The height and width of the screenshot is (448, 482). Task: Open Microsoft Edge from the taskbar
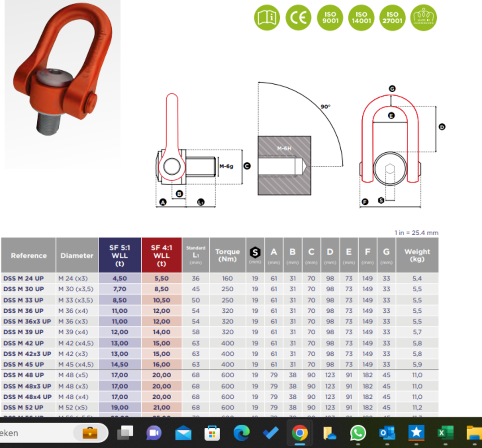pyautogui.click(x=241, y=433)
